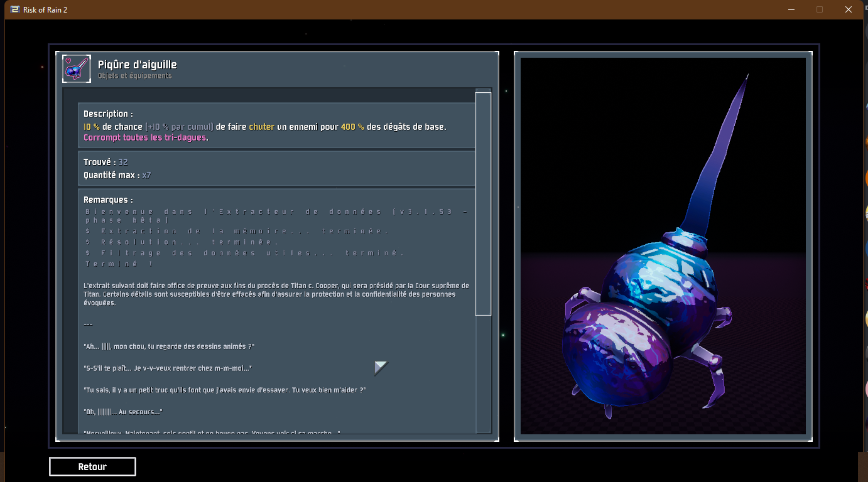
Task: Click the paragraph mentioning Titan c. Cooper
Action: (x=276, y=294)
